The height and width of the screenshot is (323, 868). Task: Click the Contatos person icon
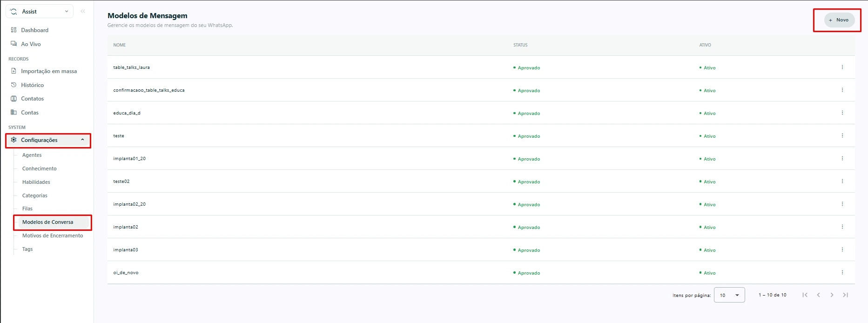tap(13, 99)
